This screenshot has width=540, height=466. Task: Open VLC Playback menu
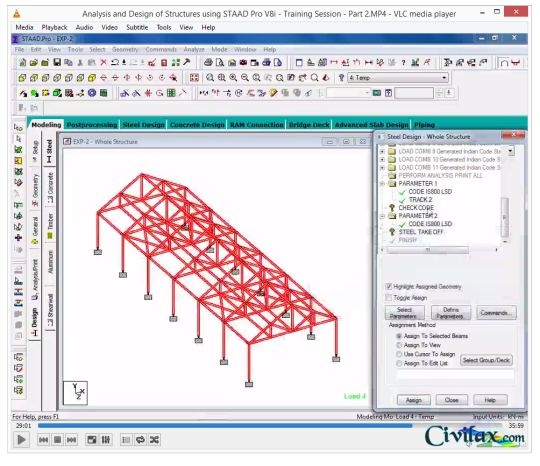point(54,28)
